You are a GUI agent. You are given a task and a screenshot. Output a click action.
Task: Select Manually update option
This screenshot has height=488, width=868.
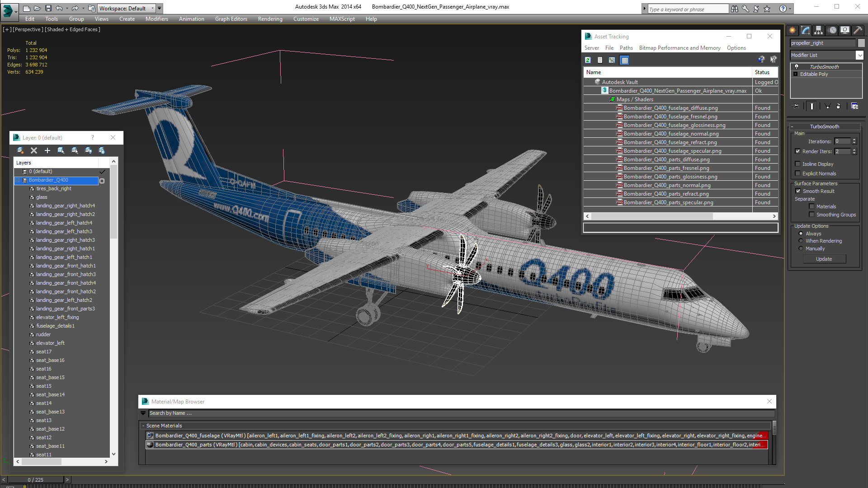tap(801, 249)
